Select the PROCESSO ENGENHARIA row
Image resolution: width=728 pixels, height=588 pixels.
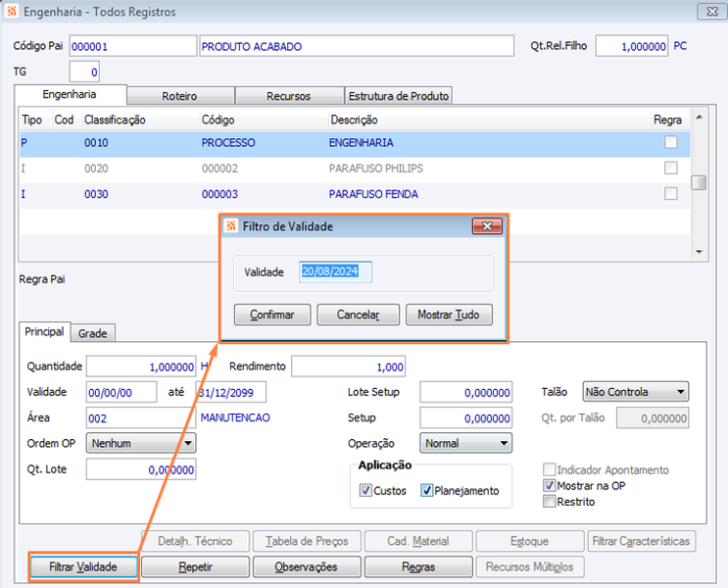(x=355, y=143)
